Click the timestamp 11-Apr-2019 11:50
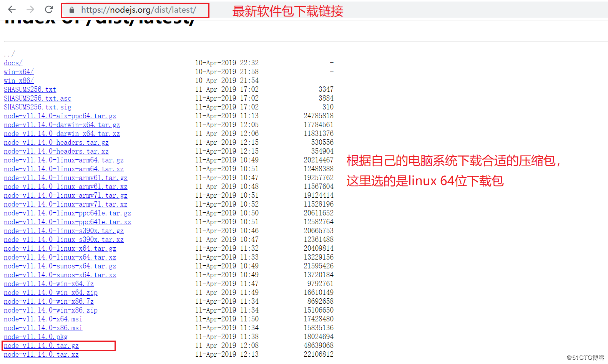The height and width of the screenshot is (364, 608). pyautogui.click(x=227, y=319)
